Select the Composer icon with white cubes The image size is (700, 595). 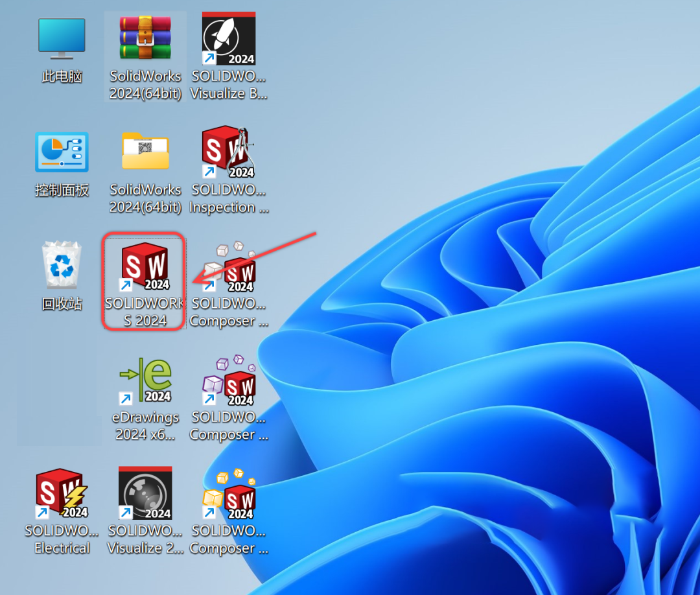pyautogui.click(x=229, y=267)
